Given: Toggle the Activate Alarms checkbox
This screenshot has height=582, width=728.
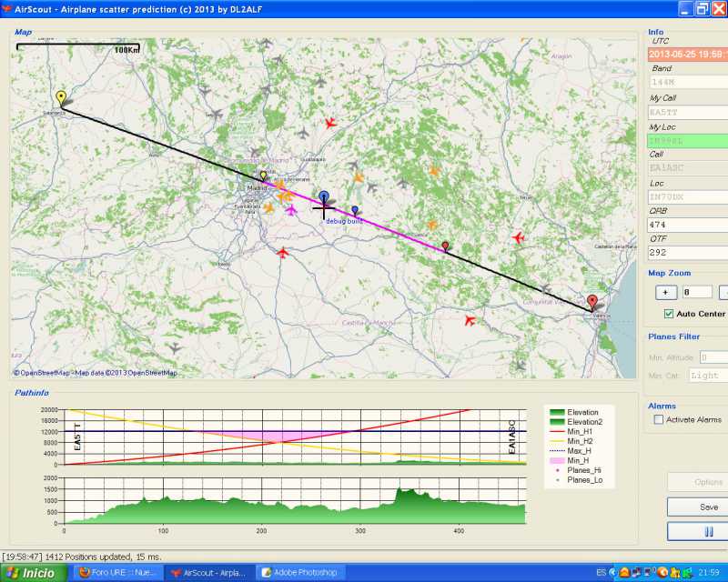Looking at the screenshot, I should [659, 420].
